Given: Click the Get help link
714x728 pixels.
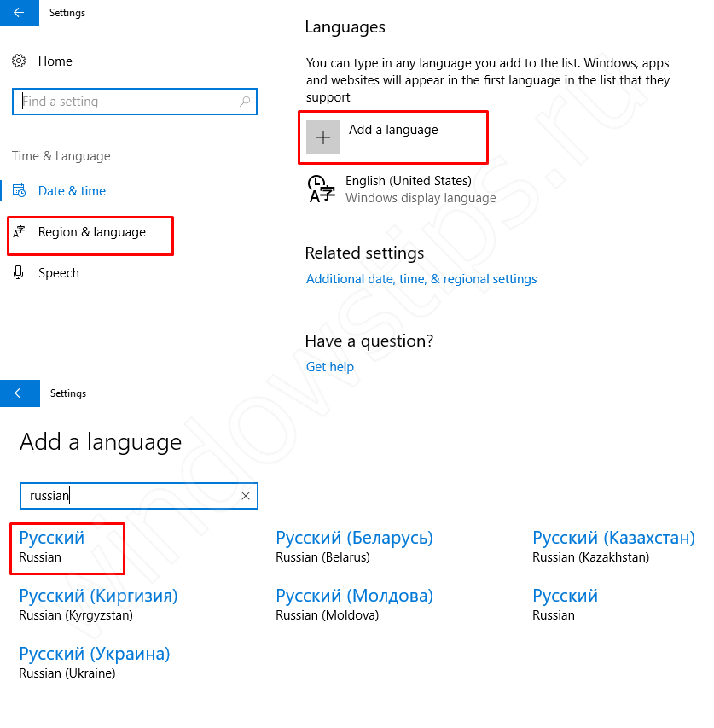Looking at the screenshot, I should pyautogui.click(x=329, y=367).
